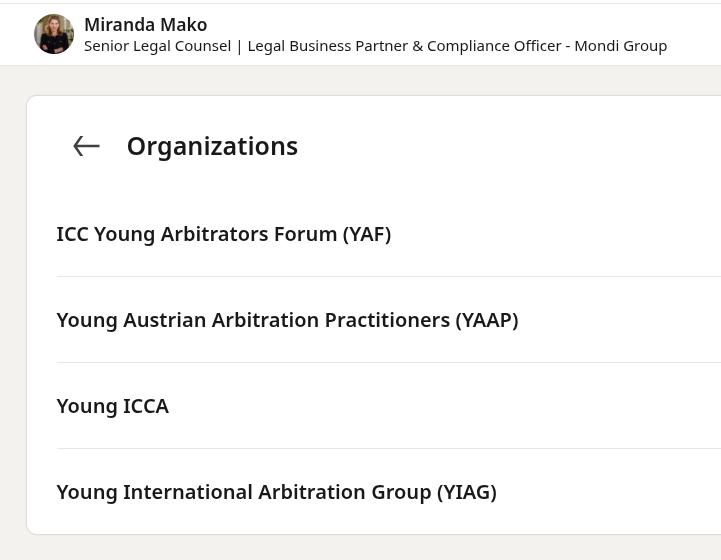Image resolution: width=721 pixels, height=560 pixels.
Task: Click the word "International" in last entry
Action: click(188, 492)
